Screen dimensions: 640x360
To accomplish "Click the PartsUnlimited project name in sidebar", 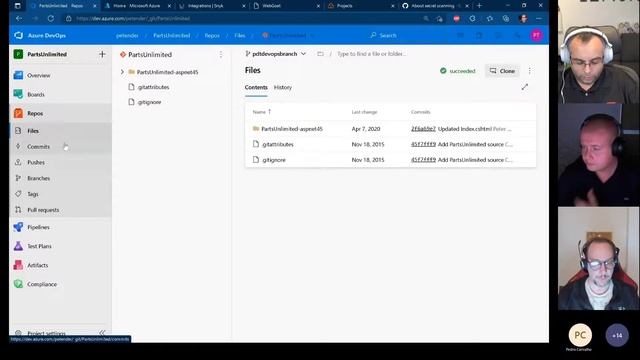I will pos(47,54).
